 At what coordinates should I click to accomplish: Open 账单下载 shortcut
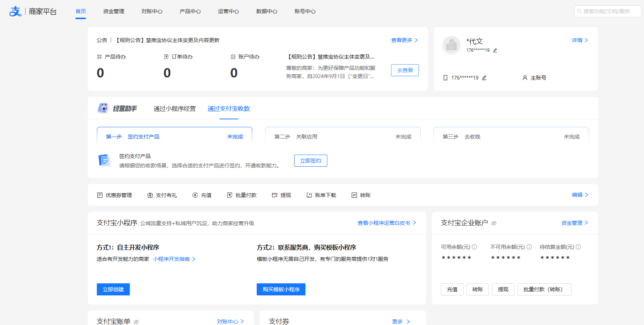(309, 195)
